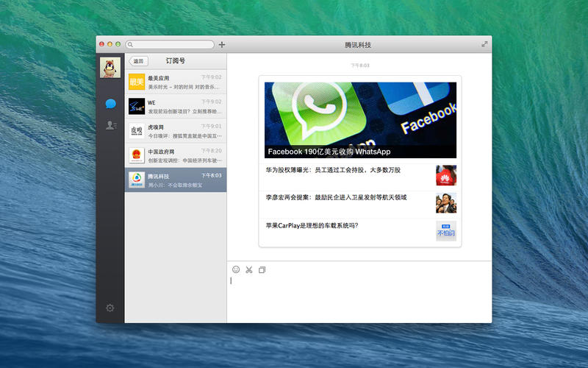Screen dimensions: 588x368
Task: Click the send file icon above the message box
Action: pyautogui.click(x=262, y=269)
